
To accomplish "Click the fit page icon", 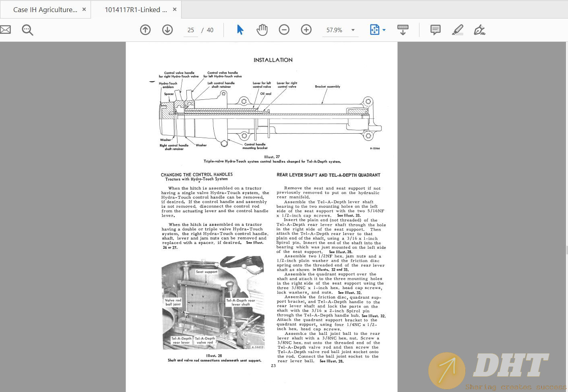I will [x=374, y=30].
